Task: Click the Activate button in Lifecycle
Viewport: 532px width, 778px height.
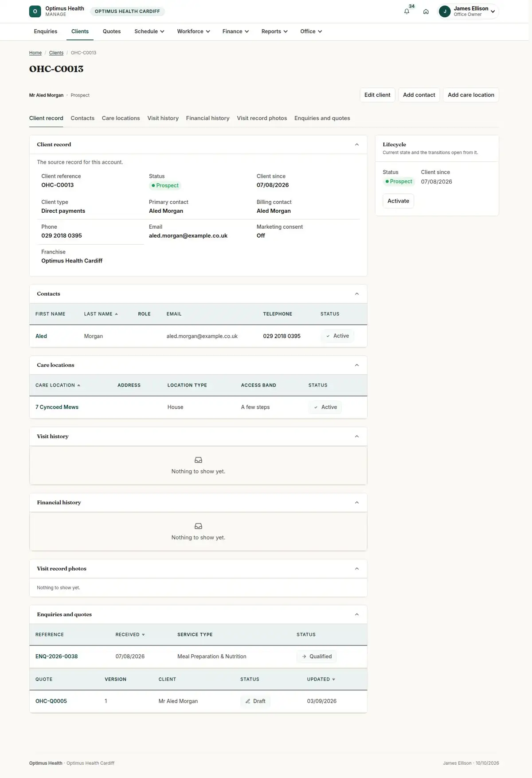Action: coord(398,201)
